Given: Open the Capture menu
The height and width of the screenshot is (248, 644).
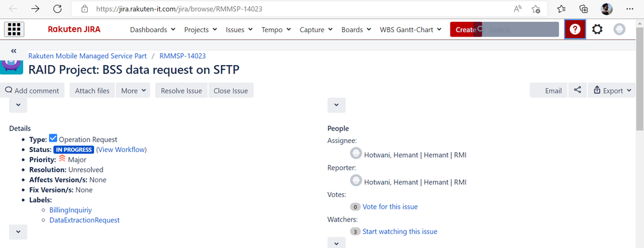Looking at the screenshot, I should pos(317,30).
